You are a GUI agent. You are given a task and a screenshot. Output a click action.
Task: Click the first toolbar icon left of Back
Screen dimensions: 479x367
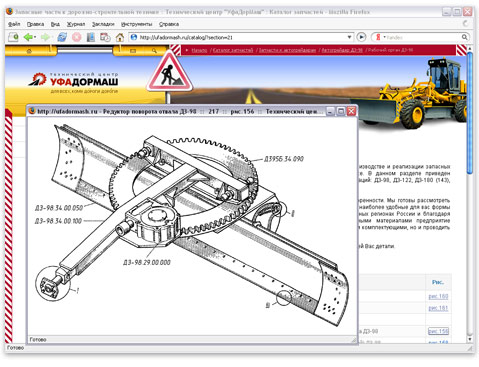[x=13, y=37]
